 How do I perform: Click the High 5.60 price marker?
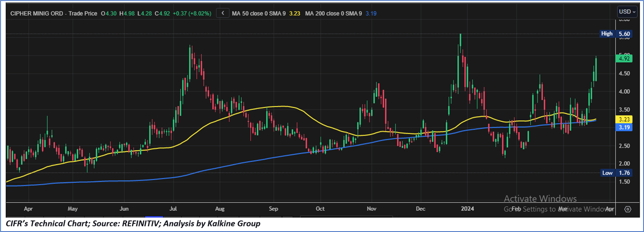pos(616,34)
